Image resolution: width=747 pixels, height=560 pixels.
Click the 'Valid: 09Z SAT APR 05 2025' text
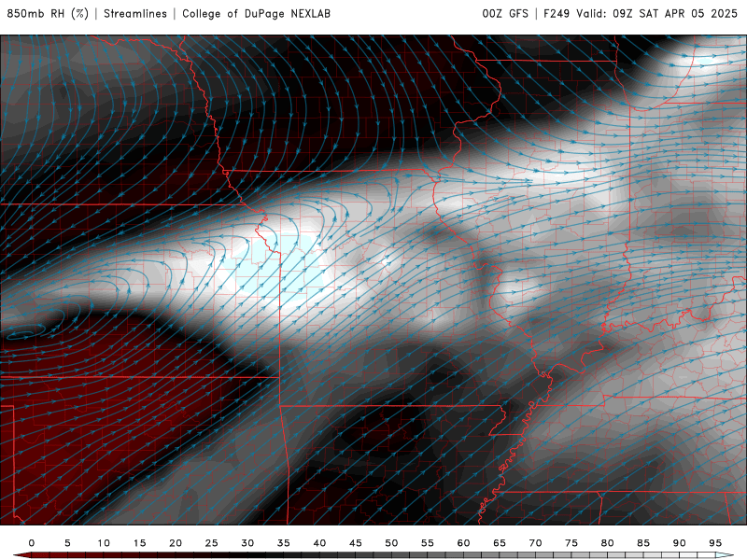click(656, 14)
